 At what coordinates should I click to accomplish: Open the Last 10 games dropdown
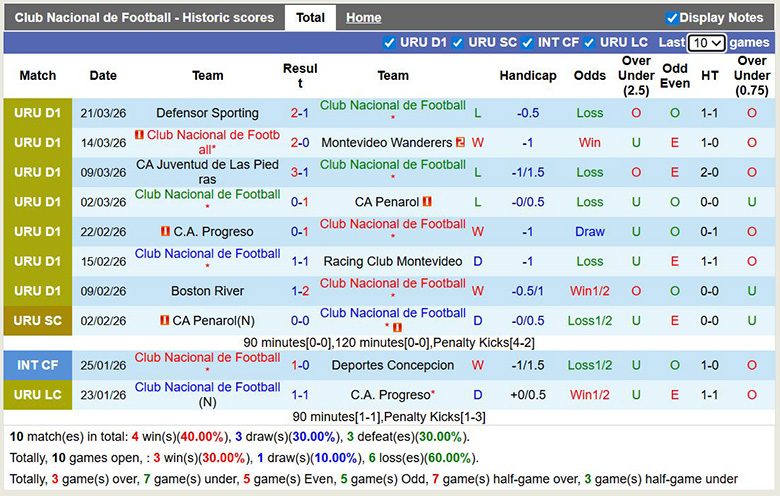tap(707, 43)
